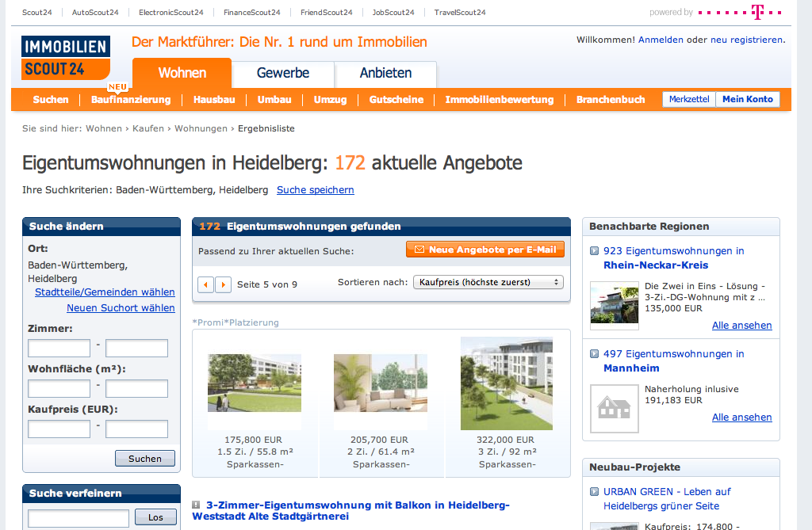This screenshot has height=530, width=812.
Task: Open 205,700 EUR apartment thumbnail
Action: (x=381, y=383)
